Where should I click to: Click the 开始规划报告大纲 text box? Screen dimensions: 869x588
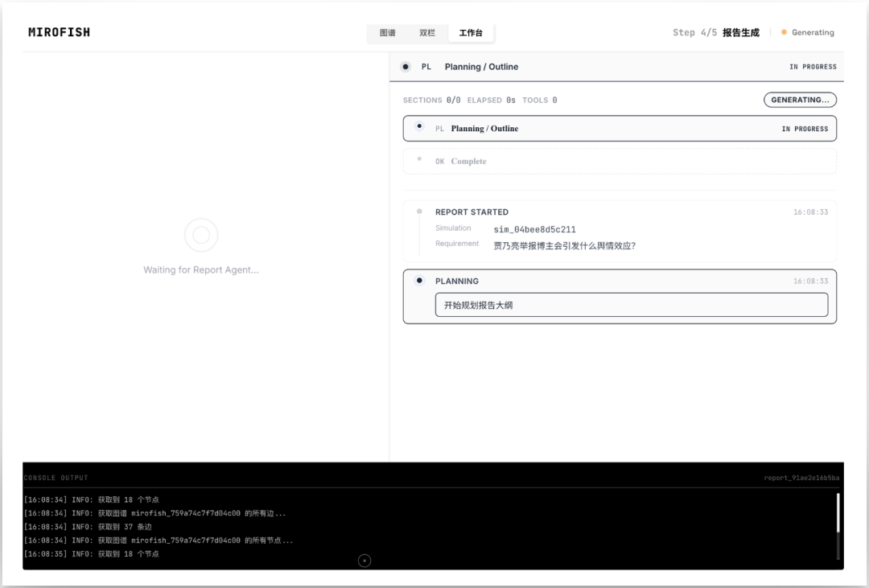click(631, 305)
